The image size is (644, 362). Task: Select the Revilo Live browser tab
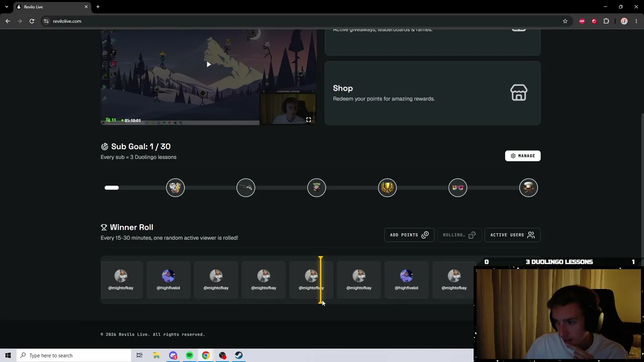pos(52,7)
